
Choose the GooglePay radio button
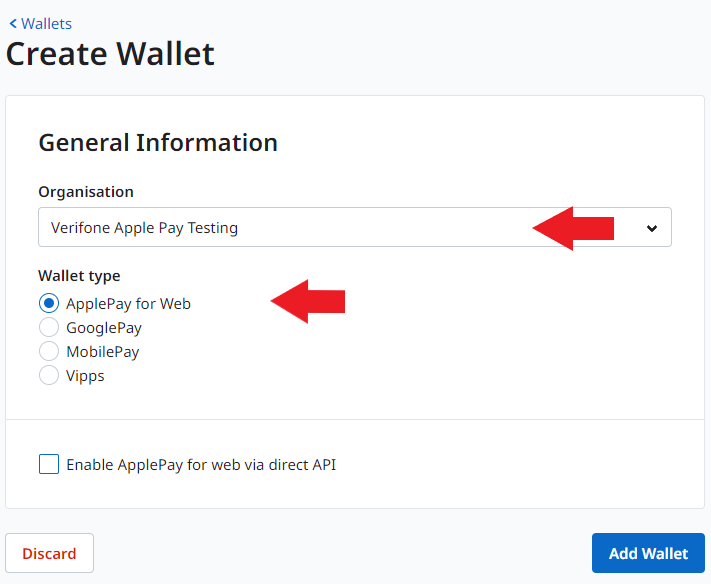[x=49, y=327]
